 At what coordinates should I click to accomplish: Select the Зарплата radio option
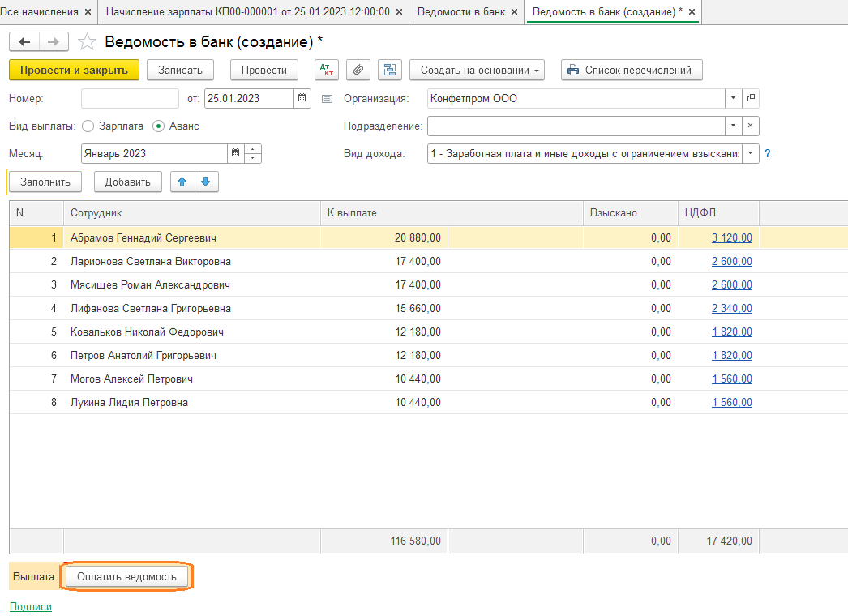click(88, 126)
